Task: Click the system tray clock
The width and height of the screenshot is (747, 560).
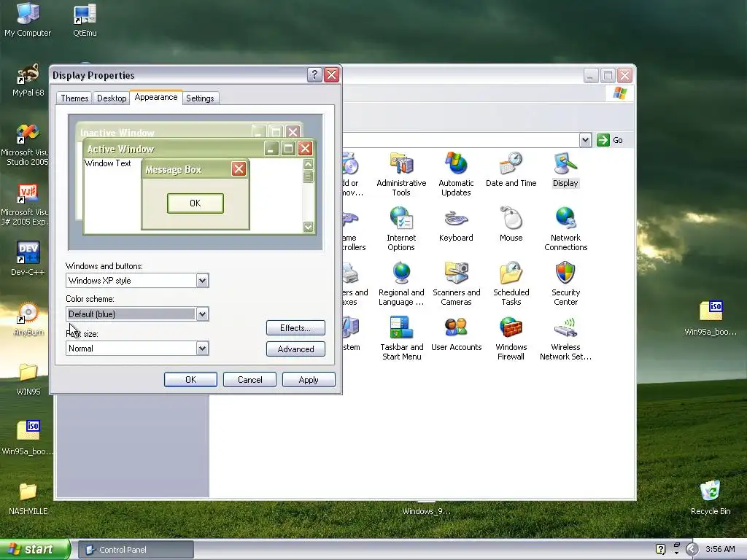Action: pos(720,549)
